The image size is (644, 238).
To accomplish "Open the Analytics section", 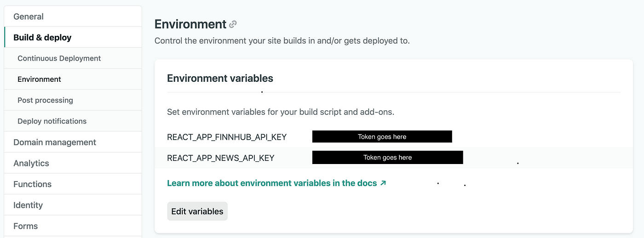I will (73, 163).
